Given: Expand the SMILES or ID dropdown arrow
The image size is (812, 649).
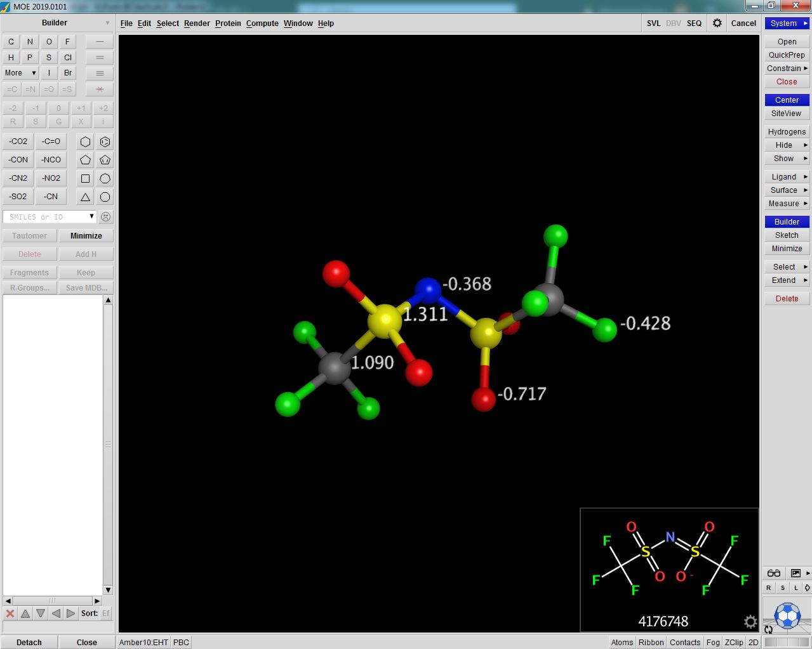Looking at the screenshot, I should coord(91,216).
